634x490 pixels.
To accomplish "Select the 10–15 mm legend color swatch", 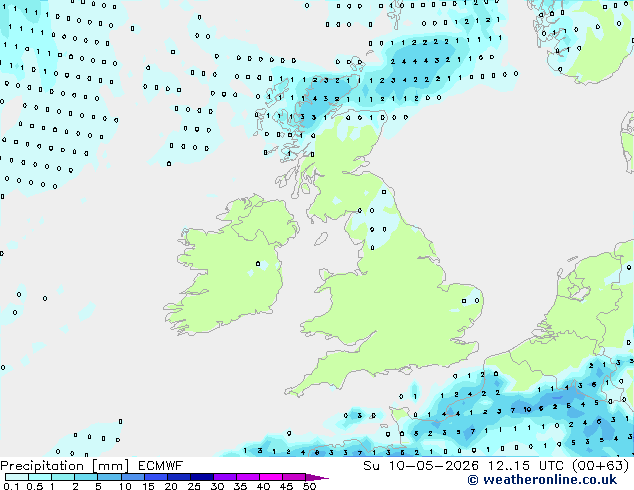I will (132, 477).
